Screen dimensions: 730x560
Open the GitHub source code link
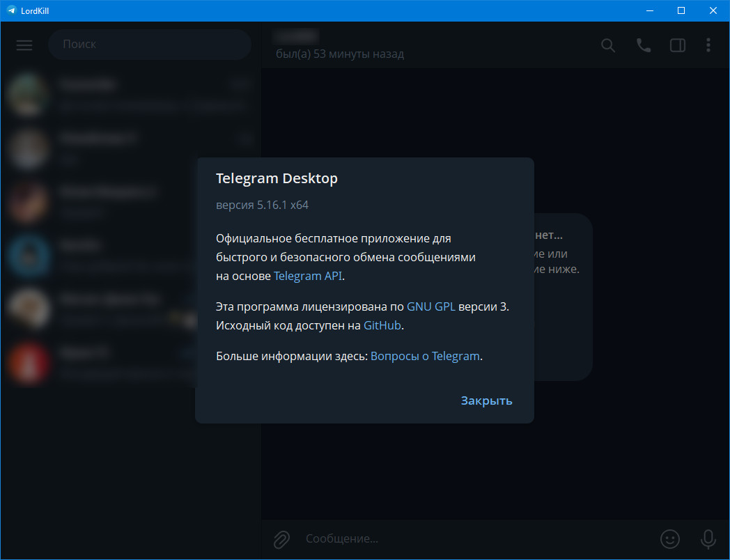(382, 325)
